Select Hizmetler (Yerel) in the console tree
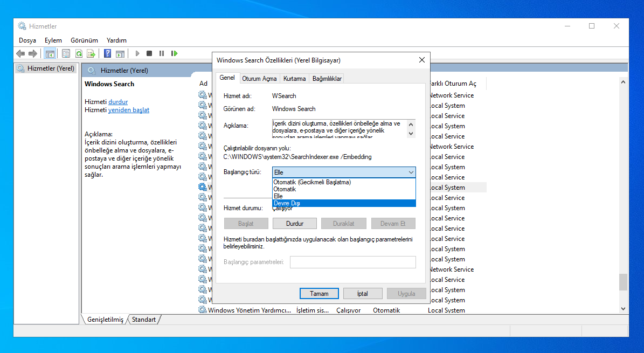This screenshot has width=644, height=353. pyautogui.click(x=51, y=68)
